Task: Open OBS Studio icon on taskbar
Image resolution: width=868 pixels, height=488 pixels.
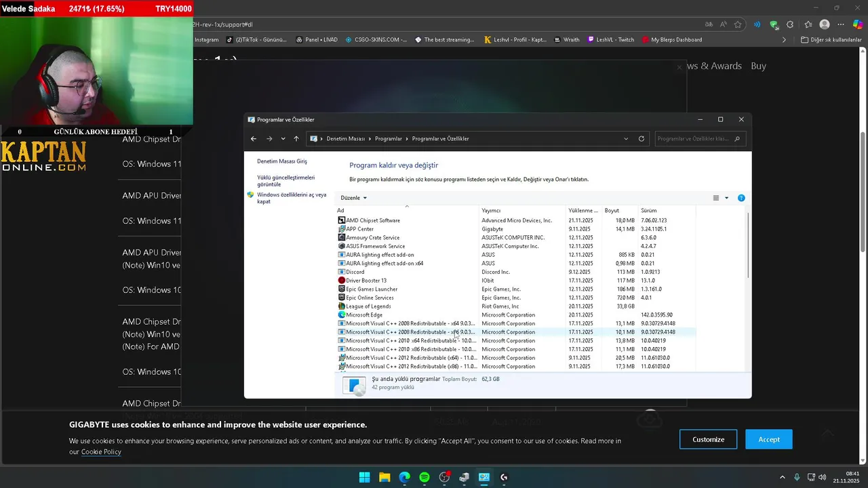Action: pos(444,477)
